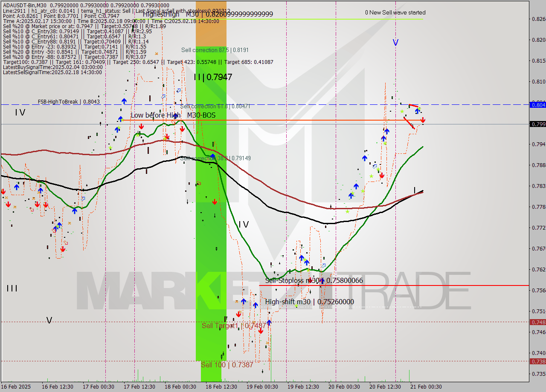Select the Sell 100 | 0.7387 target label
546x392 pixels.
227,365
